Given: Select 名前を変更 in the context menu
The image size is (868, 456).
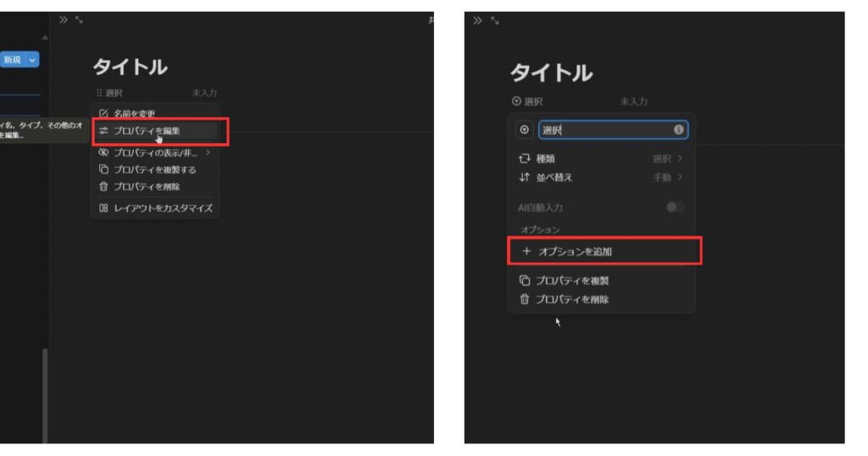Looking at the screenshot, I should (x=134, y=114).
